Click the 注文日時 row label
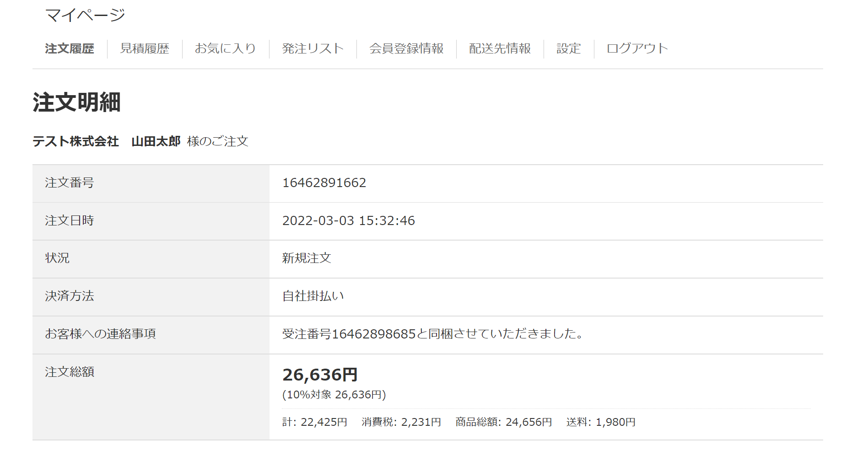The width and height of the screenshot is (868, 456). (70, 221)
